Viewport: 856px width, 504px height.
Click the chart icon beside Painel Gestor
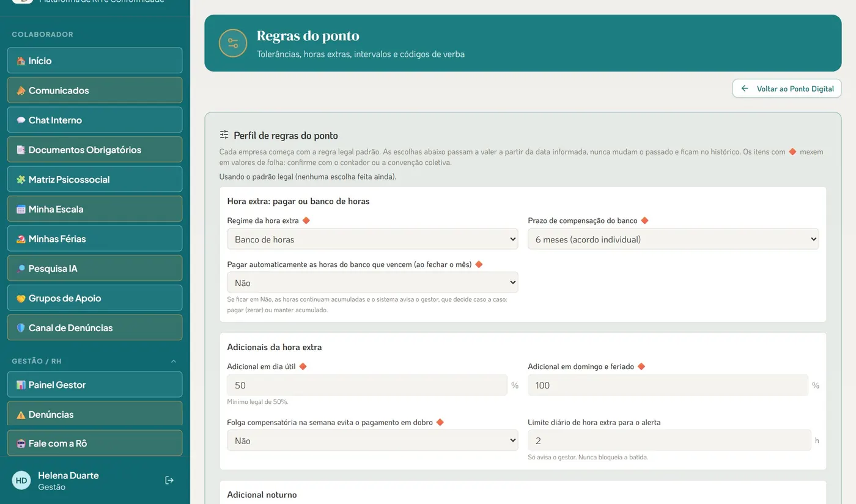tap(21, 385)
